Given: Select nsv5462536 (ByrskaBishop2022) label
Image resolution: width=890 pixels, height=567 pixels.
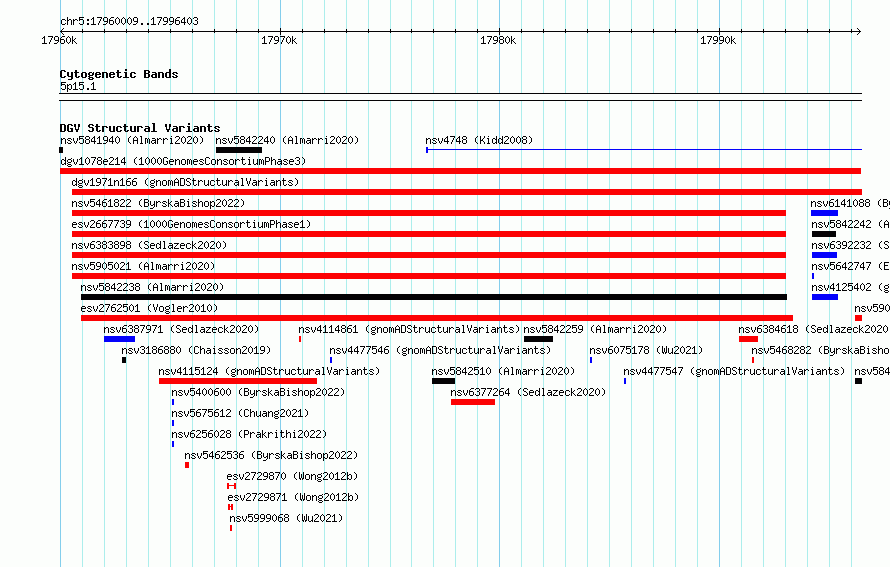Looking at the screenshot, I should 271,455.
